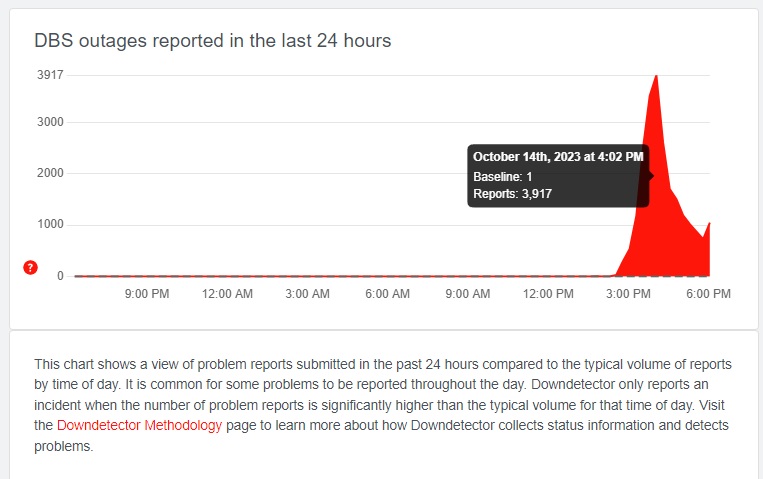Click the 12:00 PM x-axis label

[x=549, y=294]
